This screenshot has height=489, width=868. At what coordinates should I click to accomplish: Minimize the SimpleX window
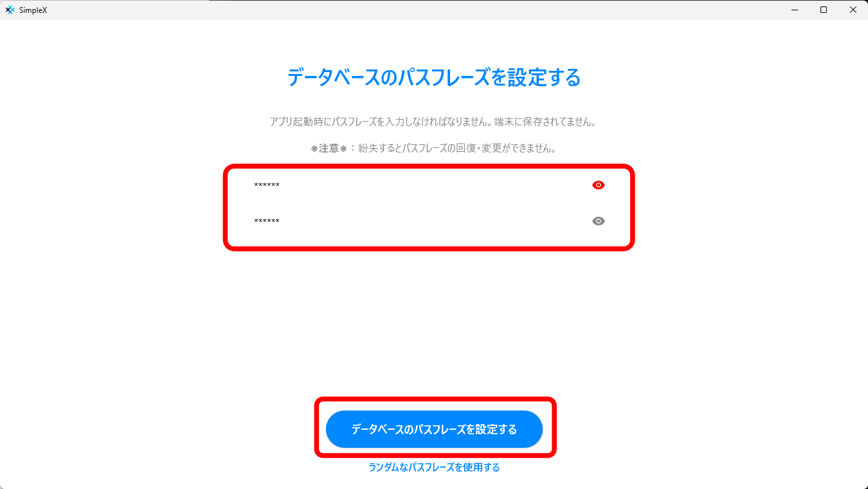(x=795, y=10)
